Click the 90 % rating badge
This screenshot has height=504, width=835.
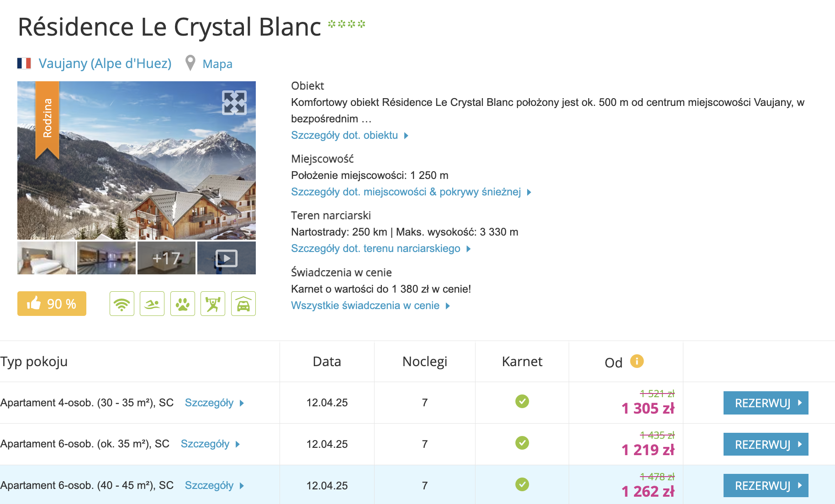click(x=52, y=304)
